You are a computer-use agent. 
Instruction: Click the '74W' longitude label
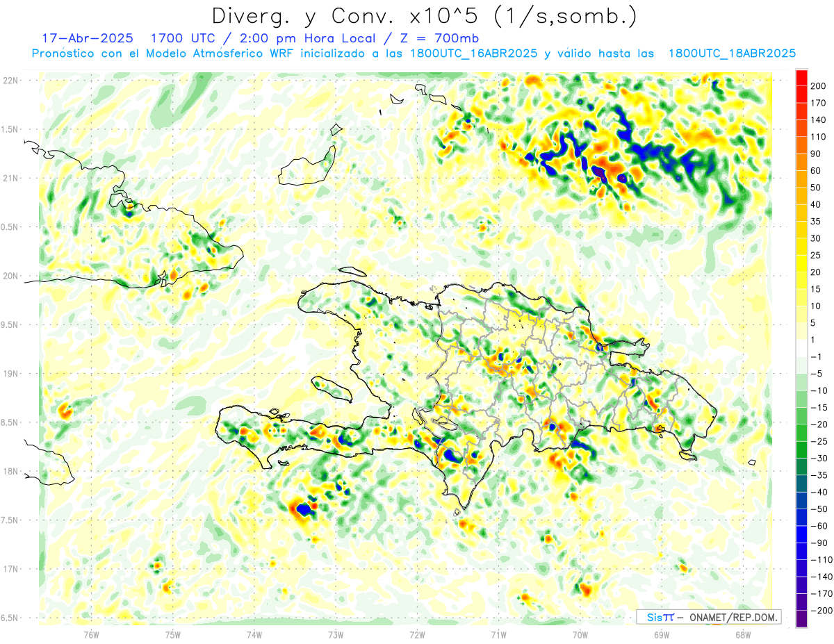[254, 634]
